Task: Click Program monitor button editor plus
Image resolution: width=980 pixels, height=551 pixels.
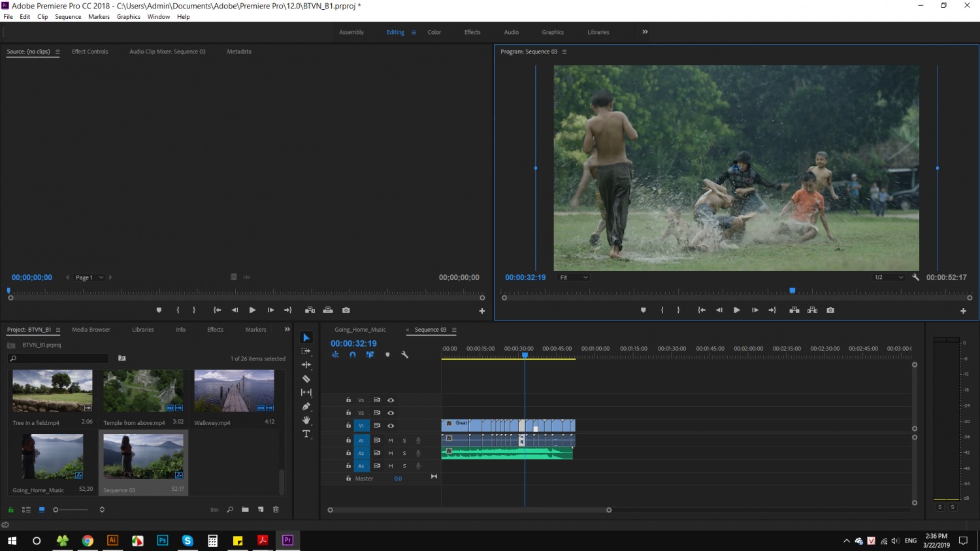Action: [x=963, y=311]
